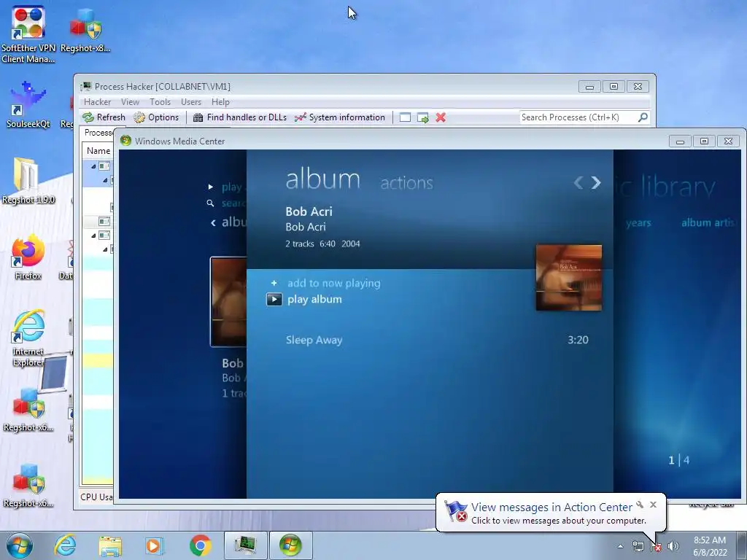Image resolution: width=747 pixels, height=560 pixels.
Task: Click the album heading in Media Center
Action: (322, 179)
